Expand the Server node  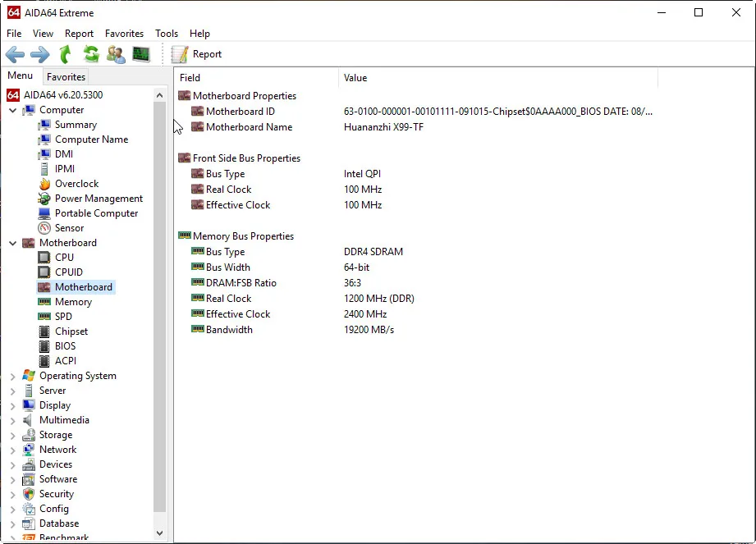pos(13,391)
